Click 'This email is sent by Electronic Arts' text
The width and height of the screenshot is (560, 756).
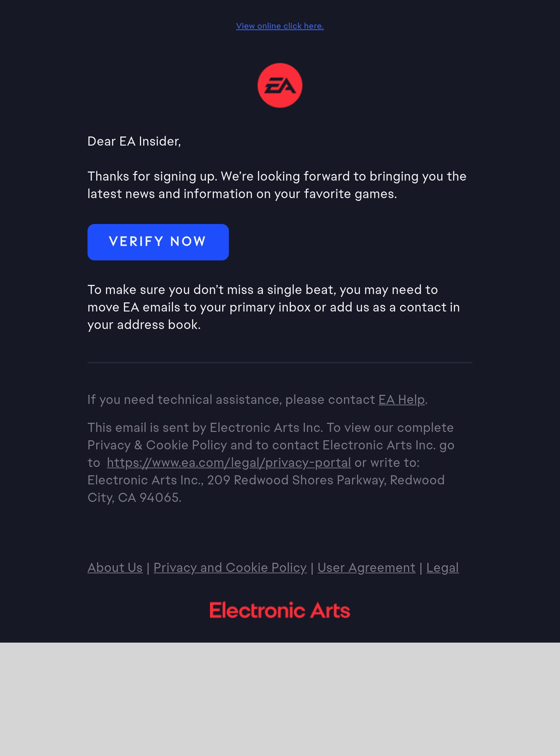[205, 428]
